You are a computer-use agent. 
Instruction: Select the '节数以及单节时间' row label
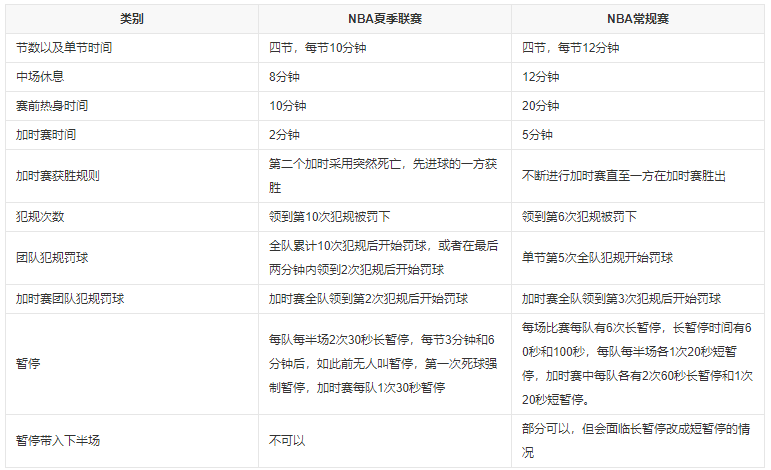64,48
